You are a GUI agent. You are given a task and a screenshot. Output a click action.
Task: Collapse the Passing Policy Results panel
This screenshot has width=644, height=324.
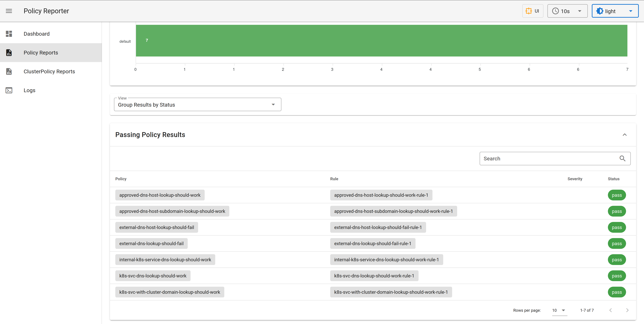[x=625, y=135]
